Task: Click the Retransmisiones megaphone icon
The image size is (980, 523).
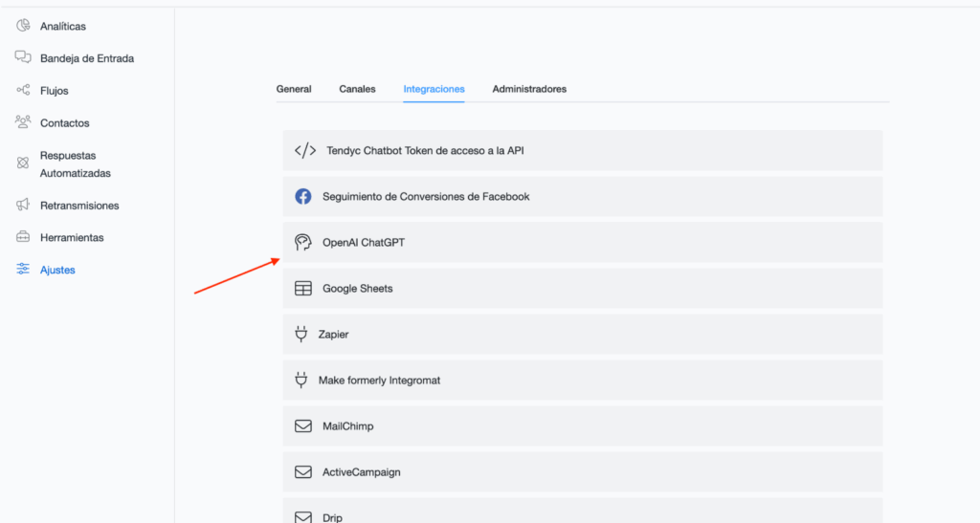Action: 23,205
